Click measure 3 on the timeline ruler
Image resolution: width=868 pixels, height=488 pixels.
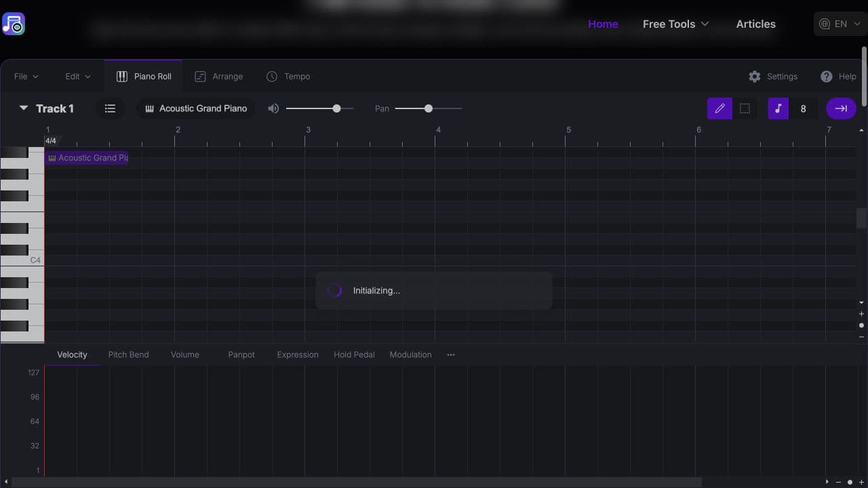308,129
